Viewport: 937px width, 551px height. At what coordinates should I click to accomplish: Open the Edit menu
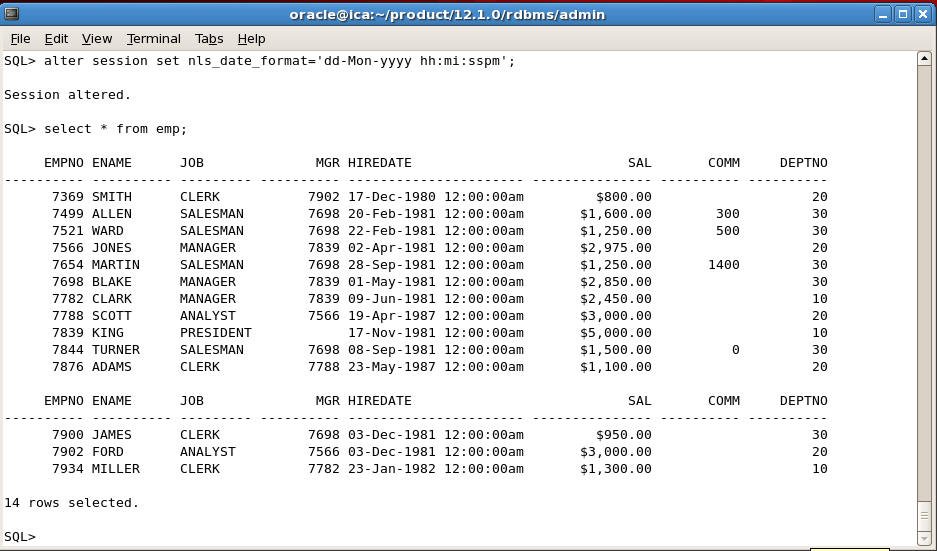56,39
